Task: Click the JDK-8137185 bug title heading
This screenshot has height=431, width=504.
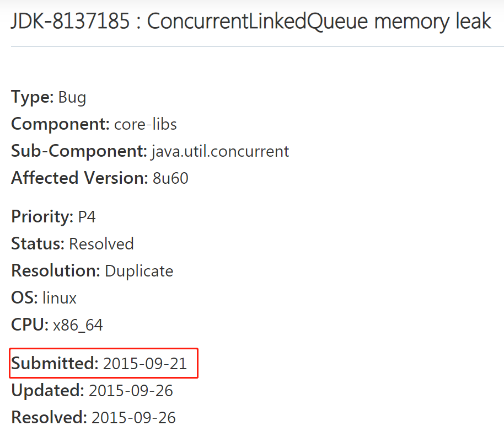Action: (251, 22)
